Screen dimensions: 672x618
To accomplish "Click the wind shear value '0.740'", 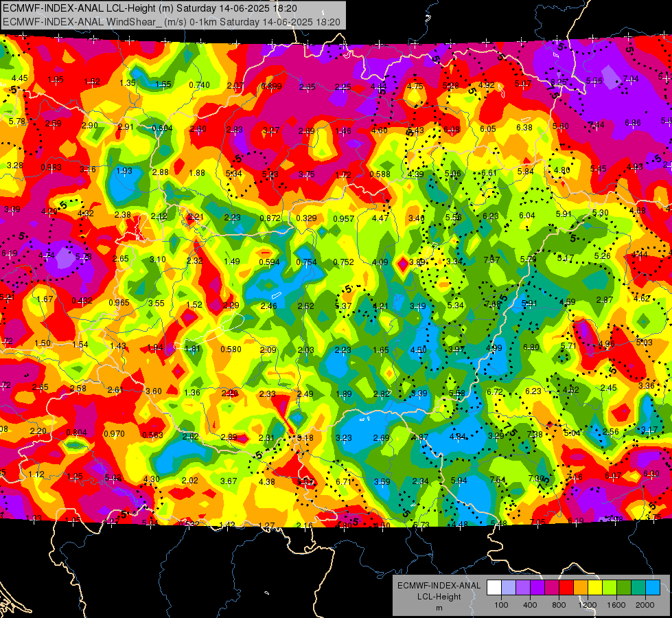I will pos(199,85).
